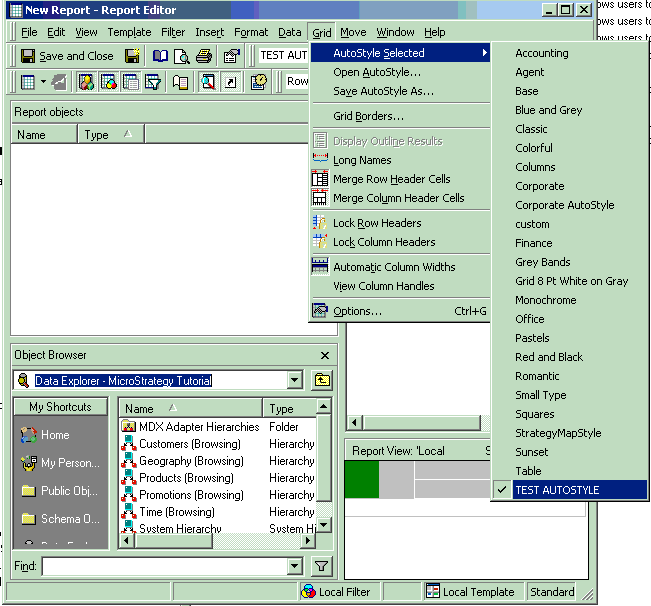This screenshot has height=606, width=651.
Task: Click into the Find input field
Action: coord(164,566)
